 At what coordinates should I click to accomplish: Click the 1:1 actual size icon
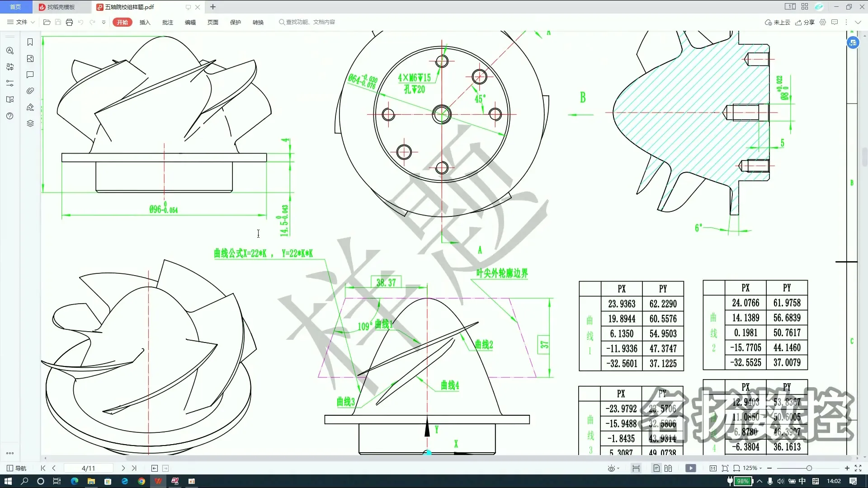coord(713,468)
